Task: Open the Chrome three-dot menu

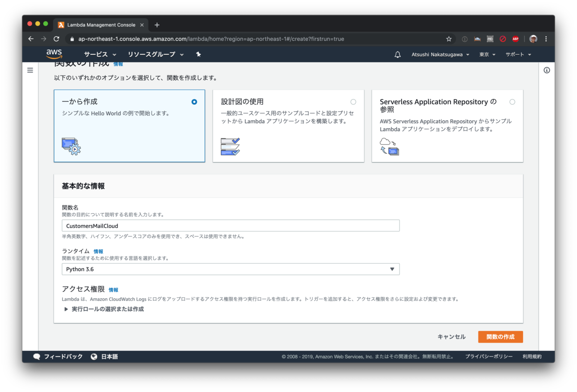Action: point(546,39)
